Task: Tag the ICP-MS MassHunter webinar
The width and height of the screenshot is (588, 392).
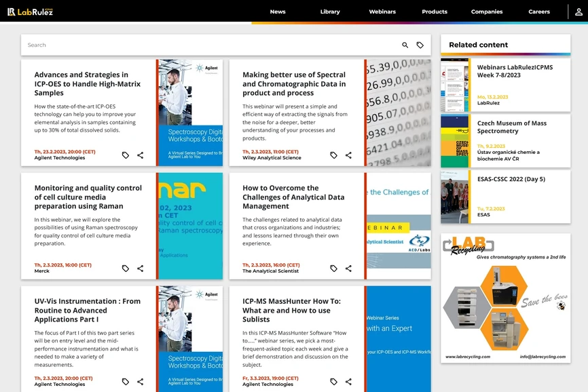Action: tap(333, 382)
